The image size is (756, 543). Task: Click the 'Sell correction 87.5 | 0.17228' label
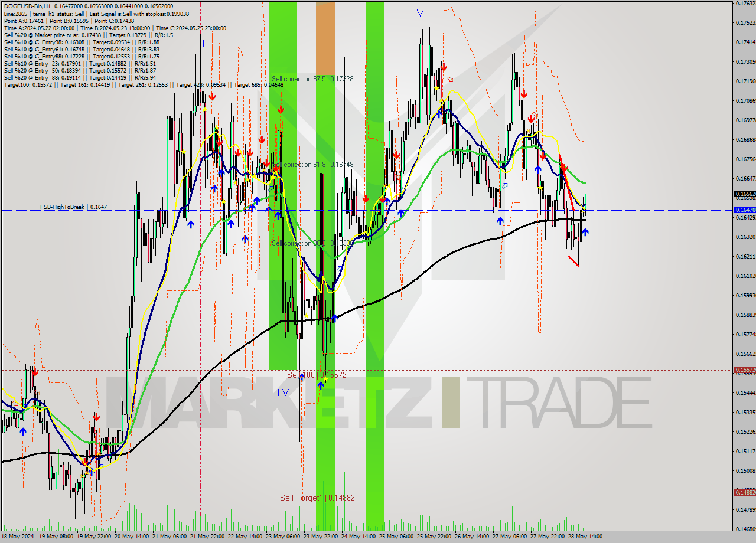pyautogui.click(x=312, y=79)
